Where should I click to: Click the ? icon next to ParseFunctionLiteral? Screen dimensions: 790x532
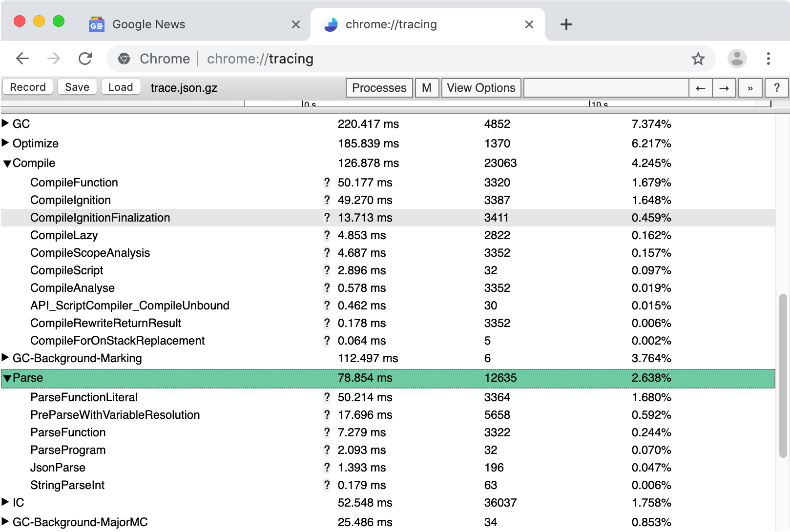(327, 397)
